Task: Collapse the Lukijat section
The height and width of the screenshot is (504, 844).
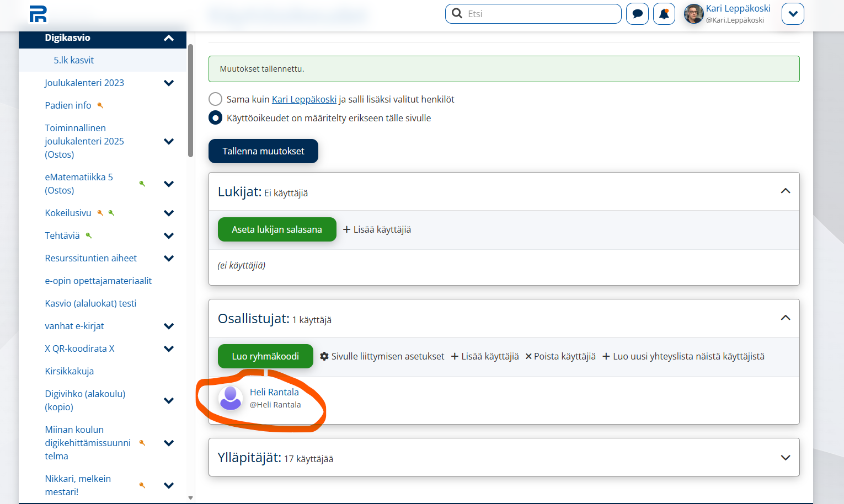Action: click(786, 191)
